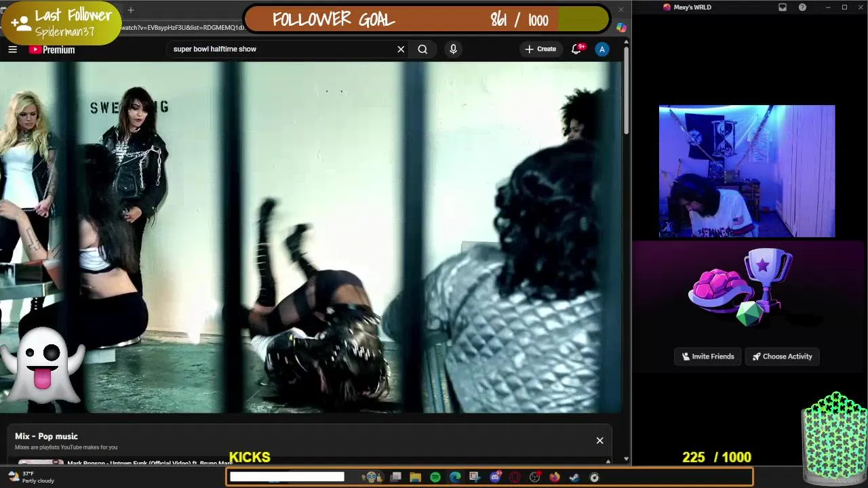The width and height of the screenshot is (868, 488).
Task: Open Firefox from the taskbar
Action: point(555,477)
